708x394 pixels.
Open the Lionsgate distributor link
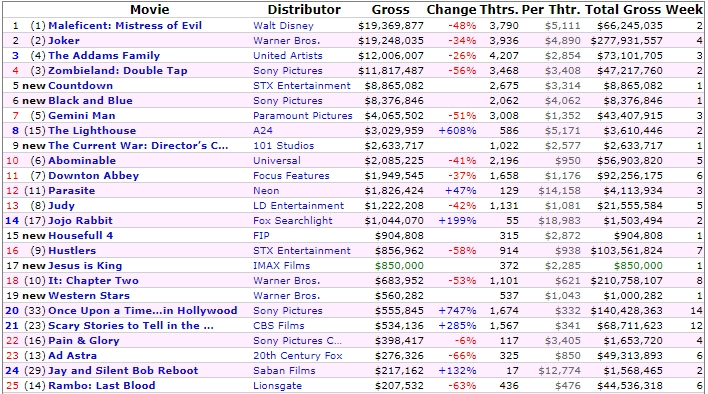277,385
